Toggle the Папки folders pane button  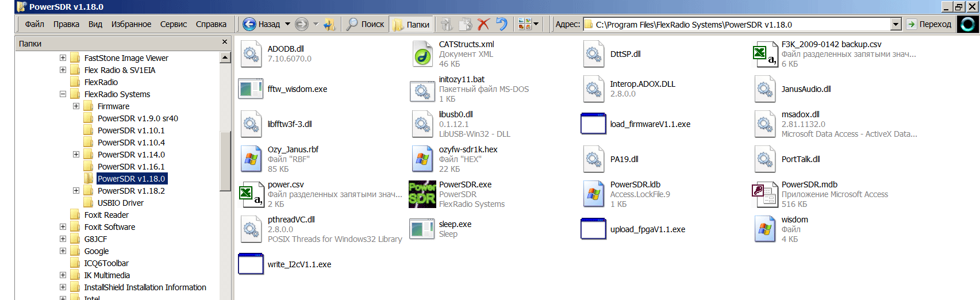click(x=410, y=24)
